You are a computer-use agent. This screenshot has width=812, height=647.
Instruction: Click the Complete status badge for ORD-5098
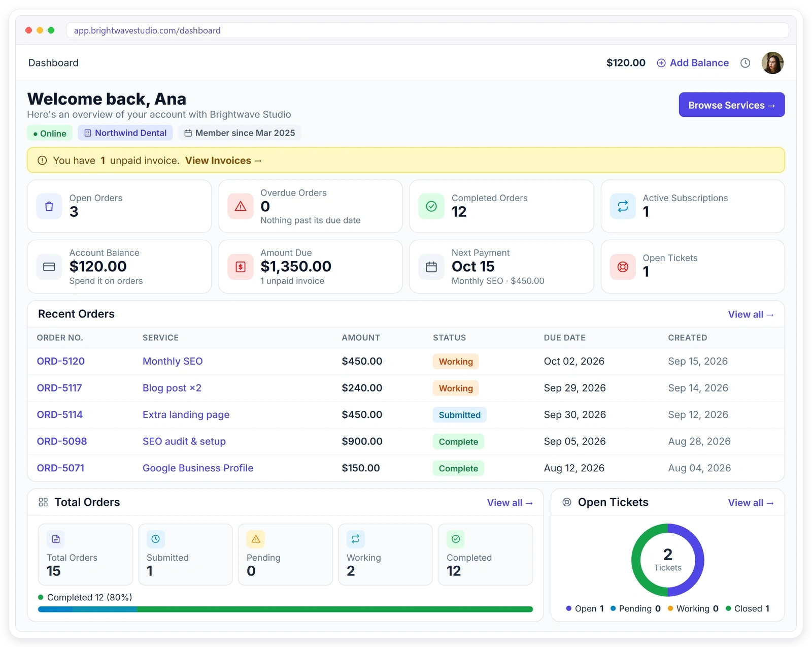[x=458, y=442]
